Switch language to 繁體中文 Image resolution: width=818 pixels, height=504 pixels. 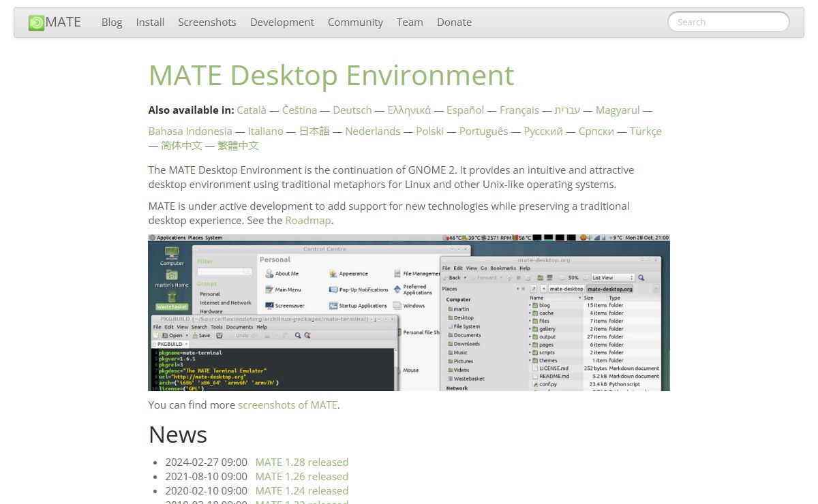tap(239, 145)
